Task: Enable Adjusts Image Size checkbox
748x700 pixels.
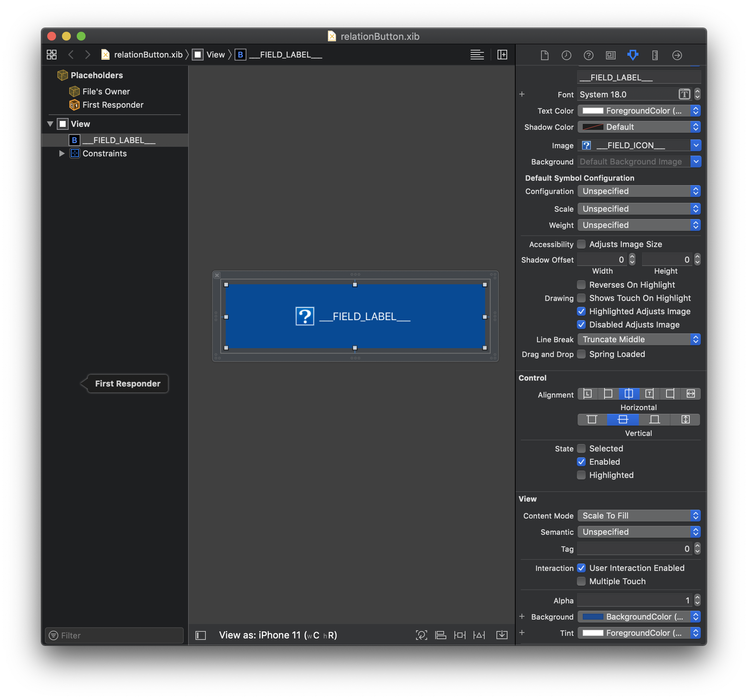Action: click(581, 245)
